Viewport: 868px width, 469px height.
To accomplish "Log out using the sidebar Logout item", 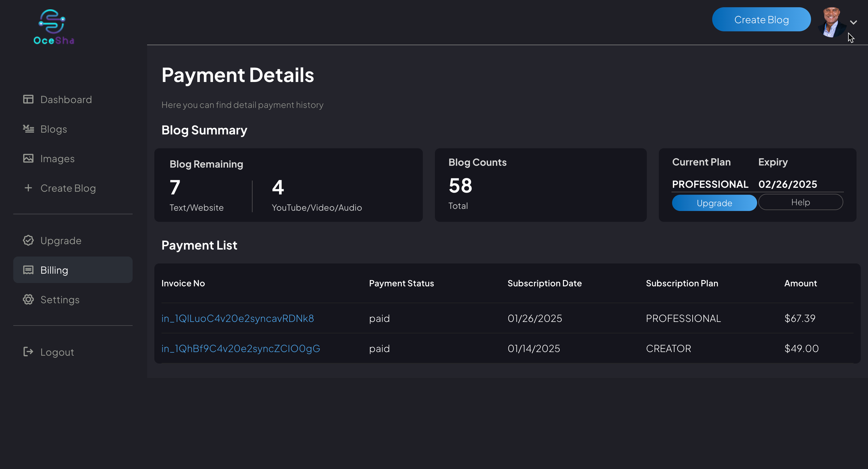I will (73, 352).
